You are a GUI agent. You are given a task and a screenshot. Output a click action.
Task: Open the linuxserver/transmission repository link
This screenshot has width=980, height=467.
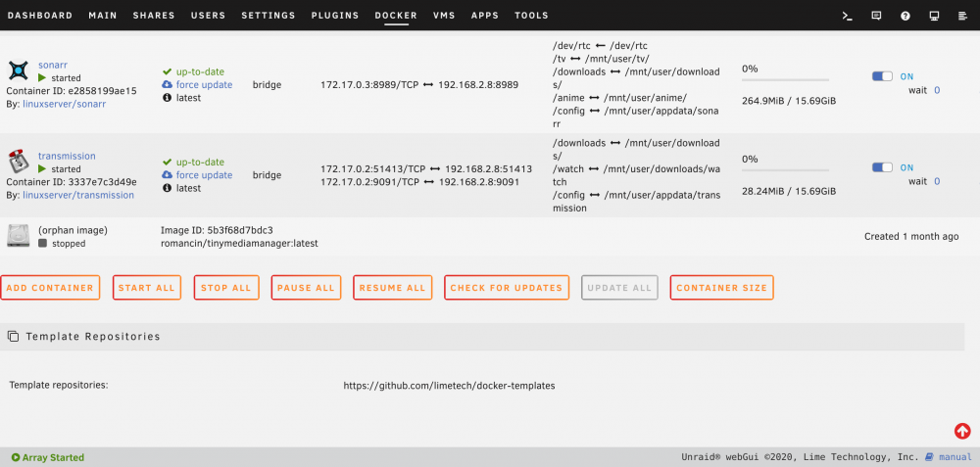pos(78,195)
